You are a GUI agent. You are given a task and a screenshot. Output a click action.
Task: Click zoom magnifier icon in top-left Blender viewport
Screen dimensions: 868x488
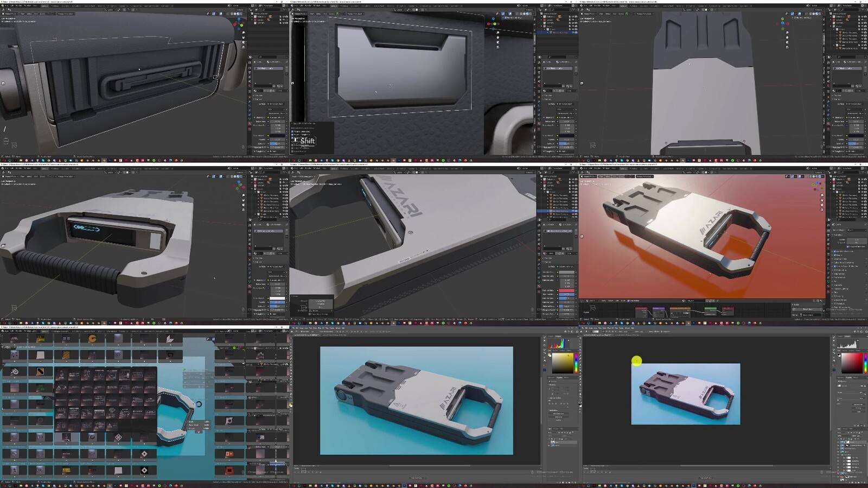point(243,33)
